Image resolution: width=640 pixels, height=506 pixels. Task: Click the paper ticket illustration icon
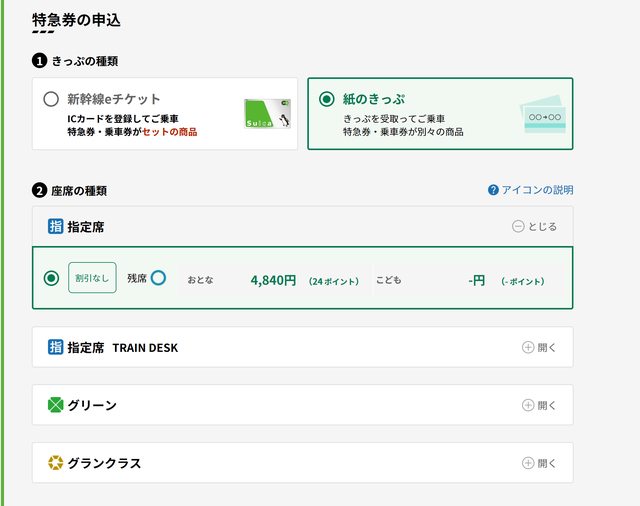pos(541,115)
